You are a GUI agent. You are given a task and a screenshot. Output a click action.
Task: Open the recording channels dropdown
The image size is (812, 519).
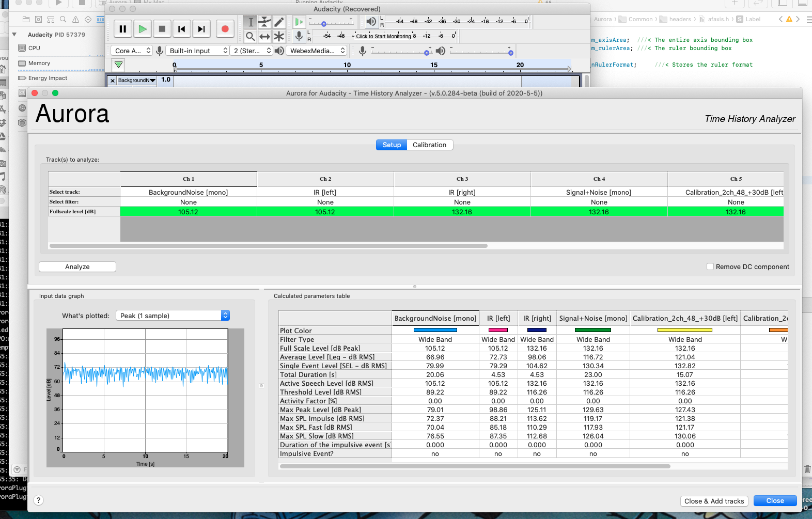click(252, 51)
